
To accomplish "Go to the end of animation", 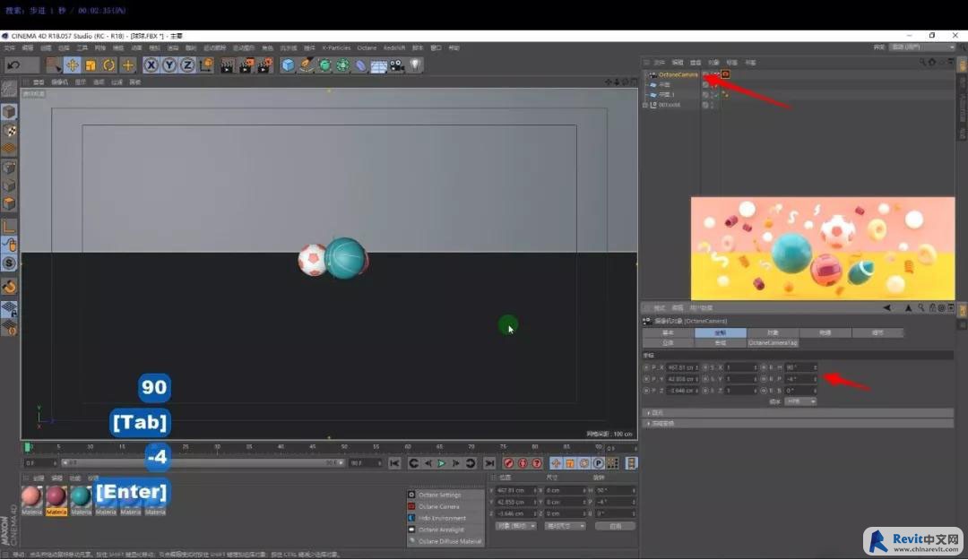I will [x=489, y=463].
